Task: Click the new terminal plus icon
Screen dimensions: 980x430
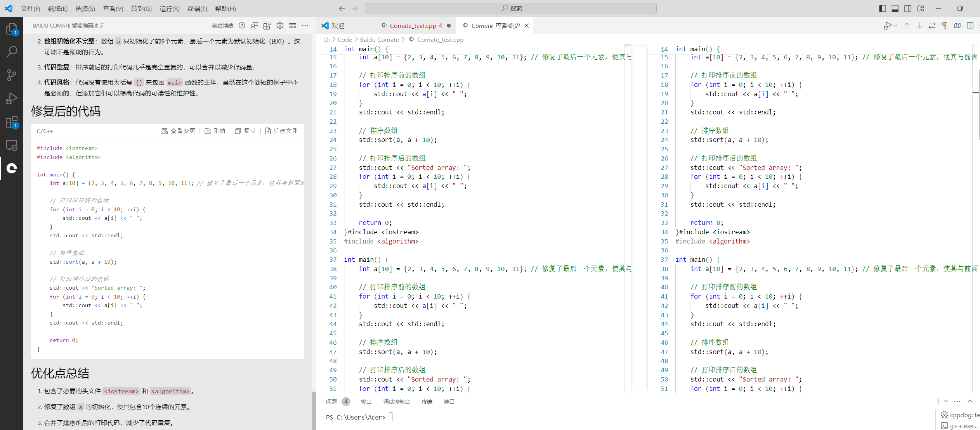Action: (938, 401)
